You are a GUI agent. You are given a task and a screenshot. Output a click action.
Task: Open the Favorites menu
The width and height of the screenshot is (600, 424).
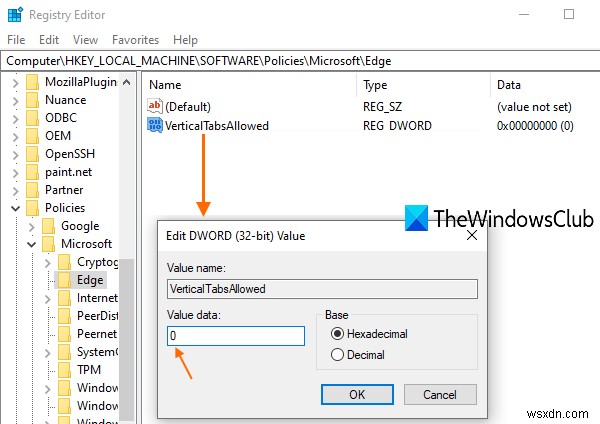pyautogui.click(x=135, y=40)
